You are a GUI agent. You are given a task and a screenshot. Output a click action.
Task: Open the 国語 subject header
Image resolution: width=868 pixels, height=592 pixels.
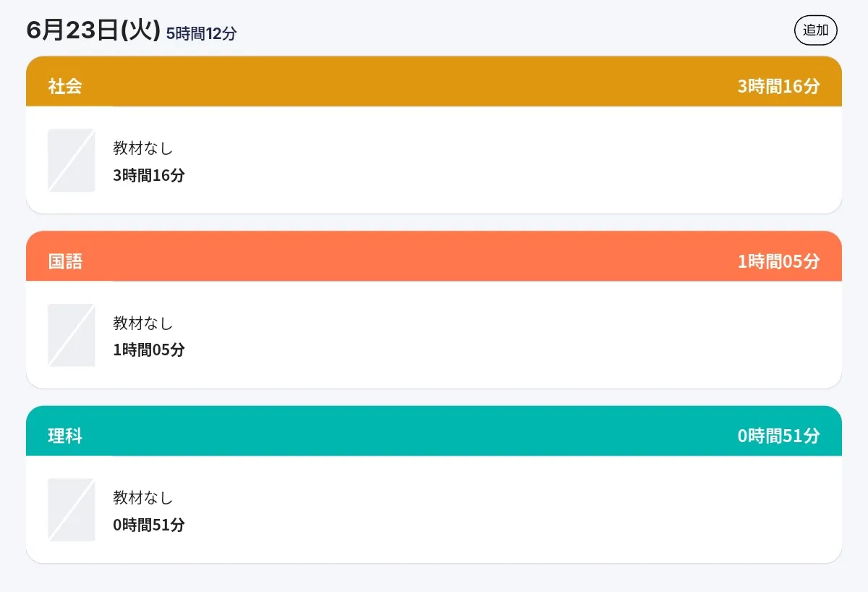point(434,257)
